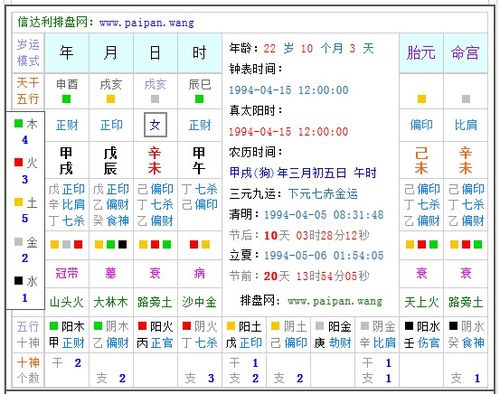Image resolution: width=500 pixels, height=394 pixels.
Task: Click the yellow swatch in 胎元 天干五行 row
Action: coord(422,99)
